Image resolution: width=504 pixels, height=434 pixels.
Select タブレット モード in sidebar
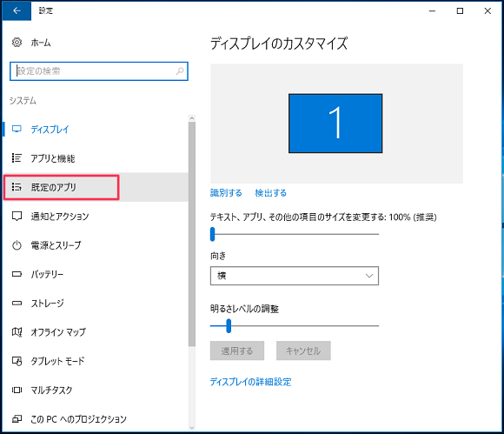pyautogui.click(x=96, y=361)
